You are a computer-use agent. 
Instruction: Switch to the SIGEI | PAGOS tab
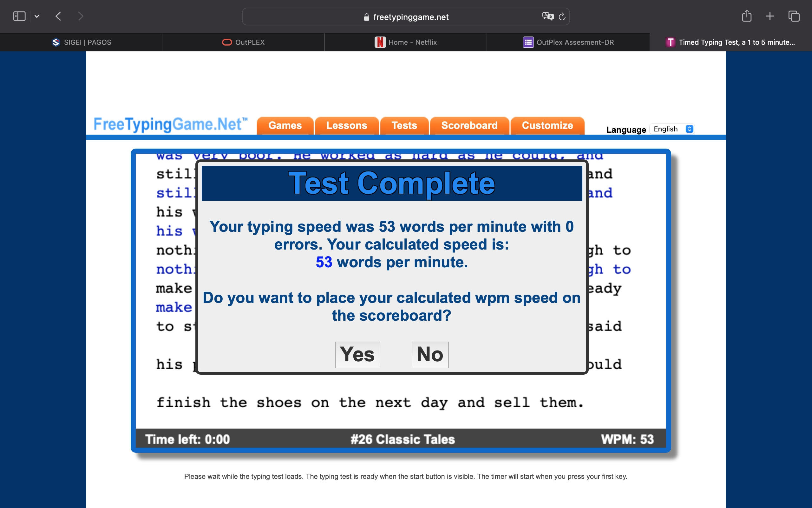click(x=81, y=42)
